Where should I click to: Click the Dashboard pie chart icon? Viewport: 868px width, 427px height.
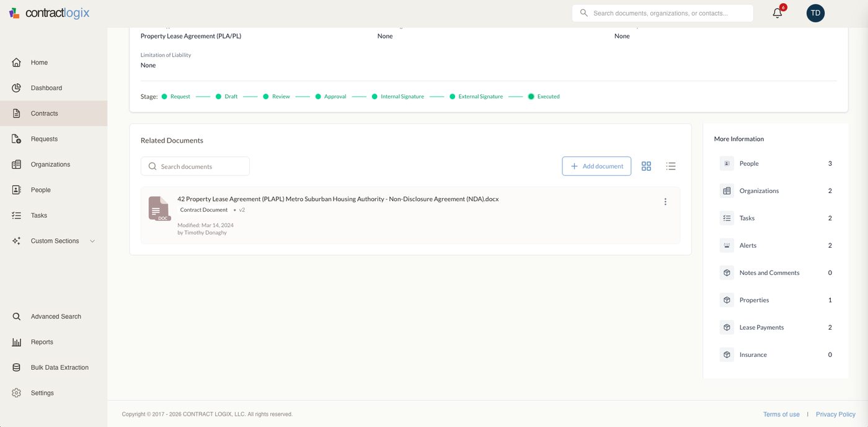pyautogui.click(x=17, y=88)
